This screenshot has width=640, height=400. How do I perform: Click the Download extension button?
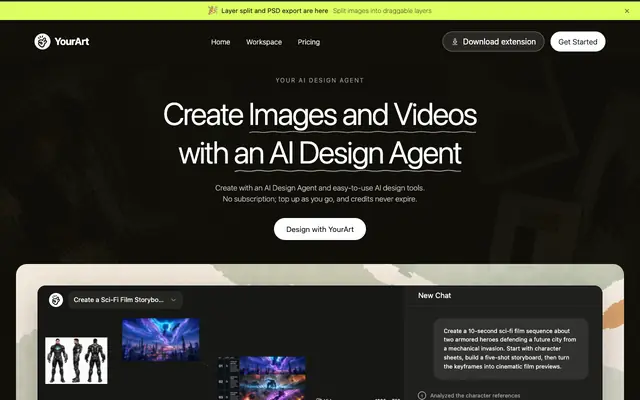(x=493, y=42)
